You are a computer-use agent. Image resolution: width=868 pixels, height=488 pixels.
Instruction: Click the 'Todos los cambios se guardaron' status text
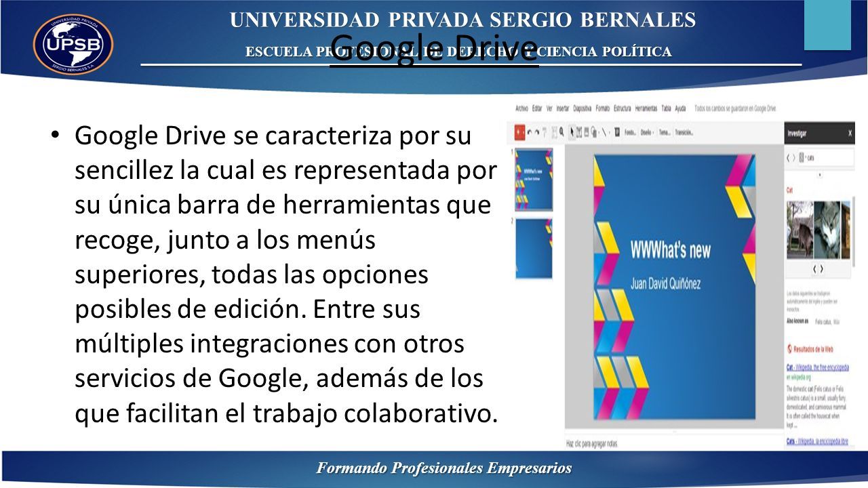click(x=737, y=108)
